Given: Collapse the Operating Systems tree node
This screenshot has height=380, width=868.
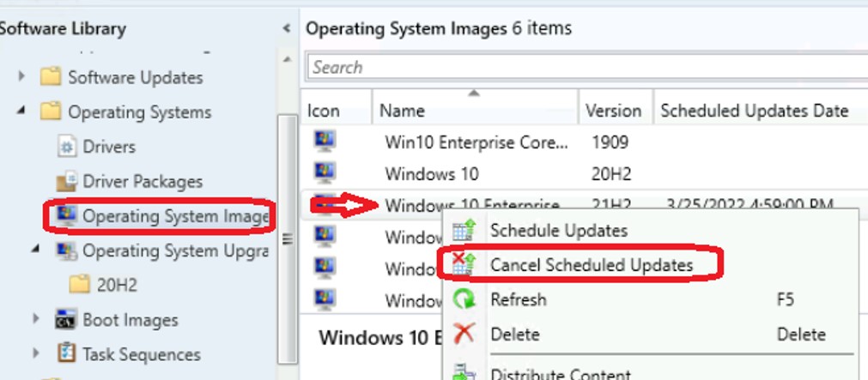Looking at the screenshot, I should coord(21,111).
